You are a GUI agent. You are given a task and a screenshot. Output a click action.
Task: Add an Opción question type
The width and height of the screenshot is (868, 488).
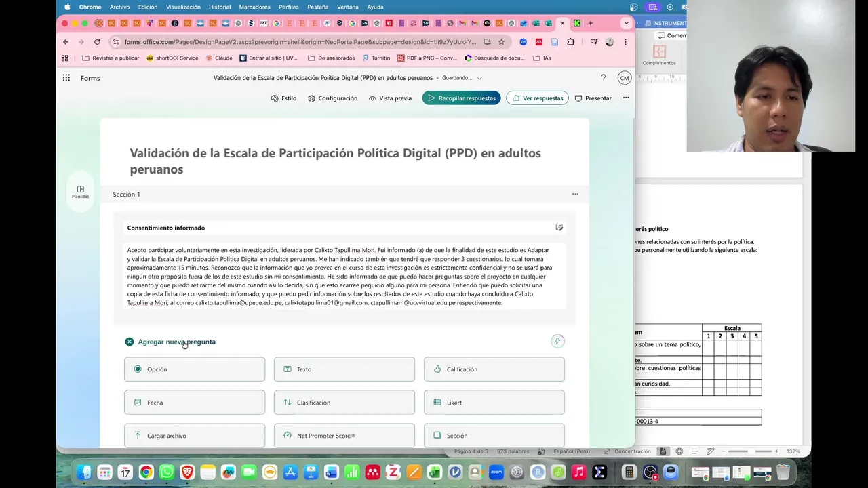195,369
